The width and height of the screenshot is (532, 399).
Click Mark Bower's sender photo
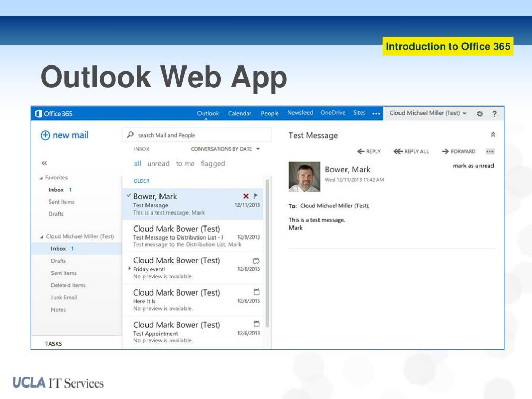[x=304, y=177]
